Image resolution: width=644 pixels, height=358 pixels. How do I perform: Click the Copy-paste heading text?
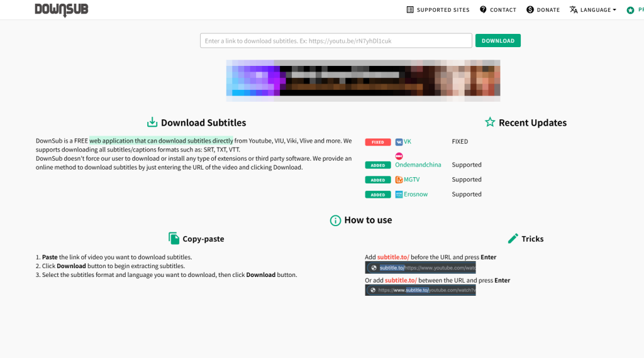(203, 239)
